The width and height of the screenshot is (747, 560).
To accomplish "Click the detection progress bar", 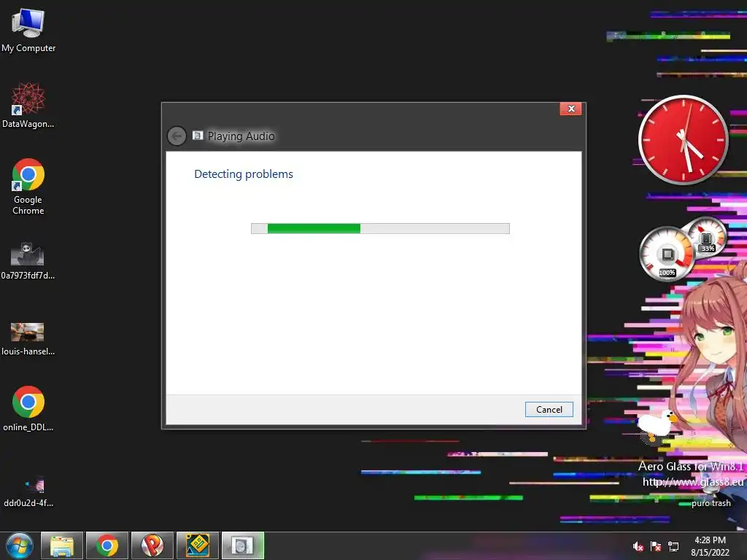I will (x=380, y=228).
